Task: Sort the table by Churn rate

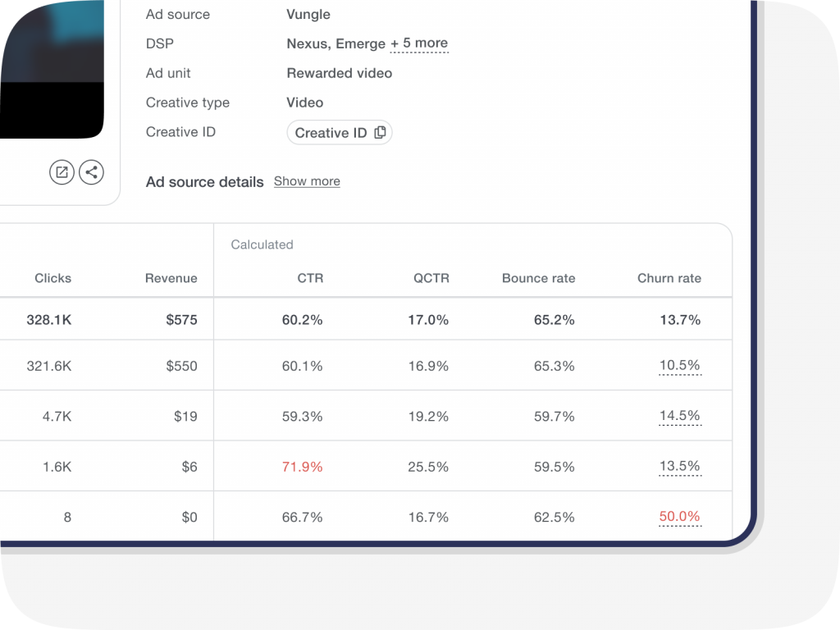Action: pos(669,278)
